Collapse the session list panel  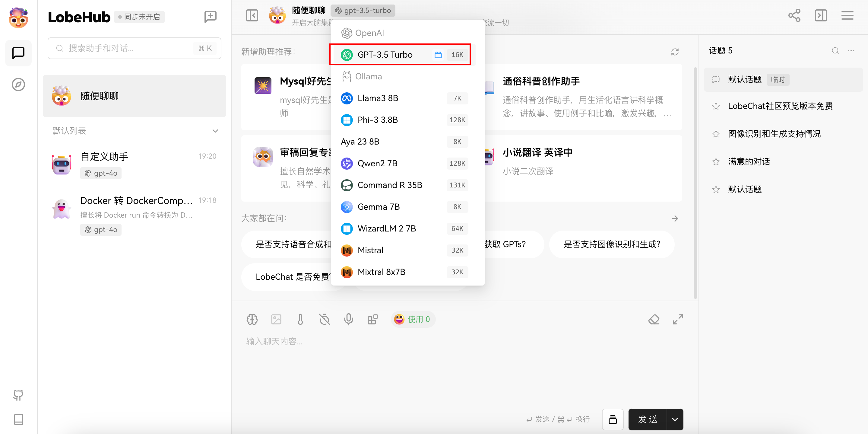pyautogui.click(x=252, y=15)
